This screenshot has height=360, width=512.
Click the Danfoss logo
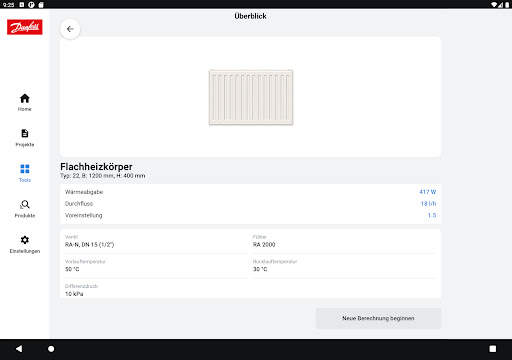pos(25,27)
